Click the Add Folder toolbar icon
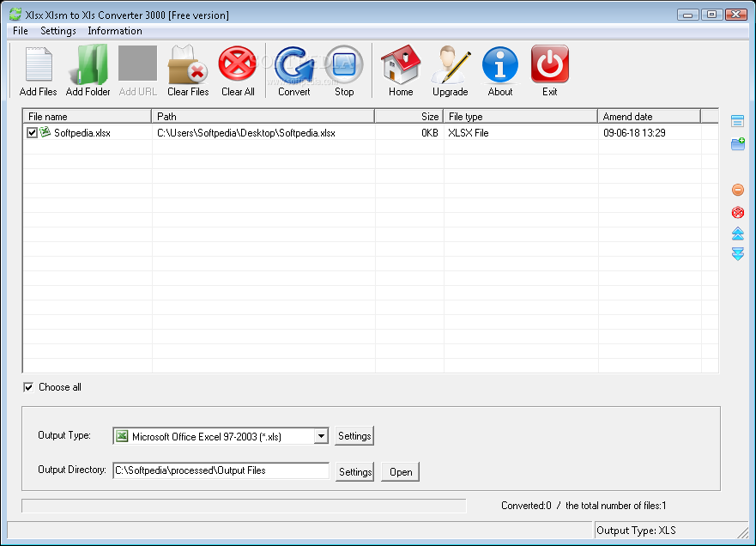Image resolution: width=756 pixels, height=546 pixels. pyautogui.click(x=88, y=64)
